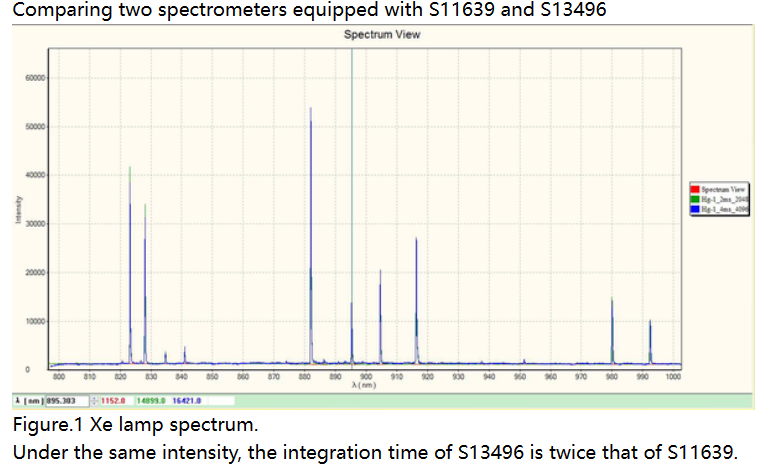Click the green intensity value 14899.0

coord(151,401)
